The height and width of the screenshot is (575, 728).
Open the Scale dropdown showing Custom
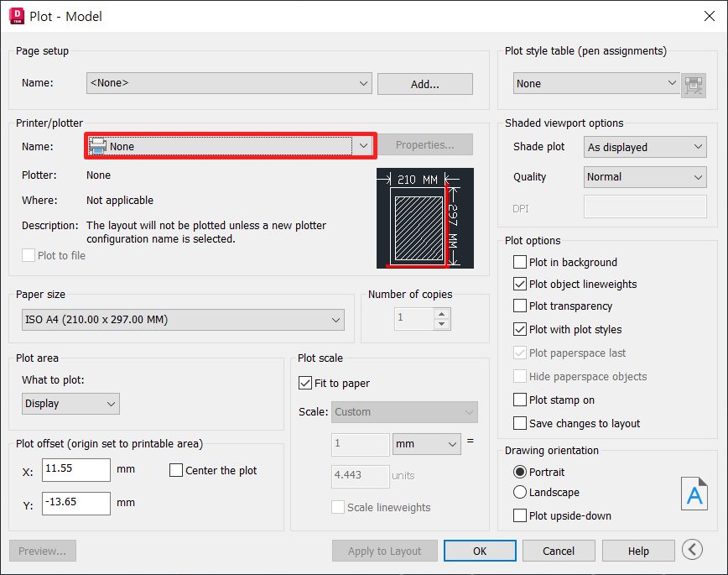(404, 412)
